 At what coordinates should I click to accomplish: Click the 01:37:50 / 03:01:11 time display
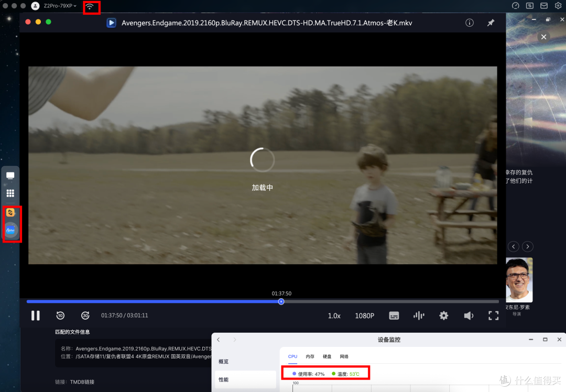coord(125,315)
